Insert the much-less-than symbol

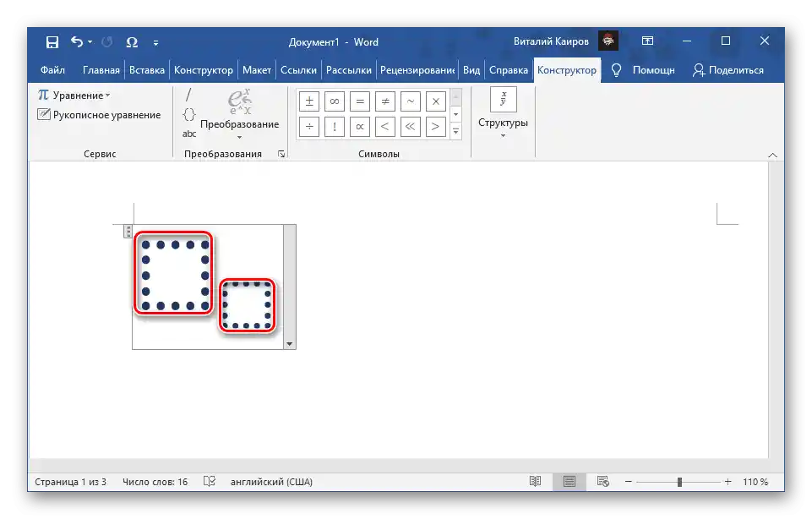(x=411, y=127)
